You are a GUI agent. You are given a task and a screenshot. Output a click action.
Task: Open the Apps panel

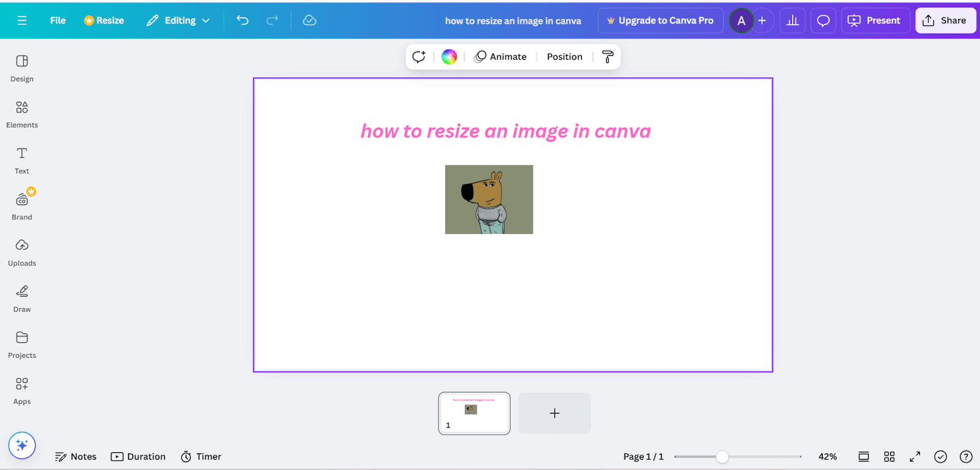click(x=22, y=391)
